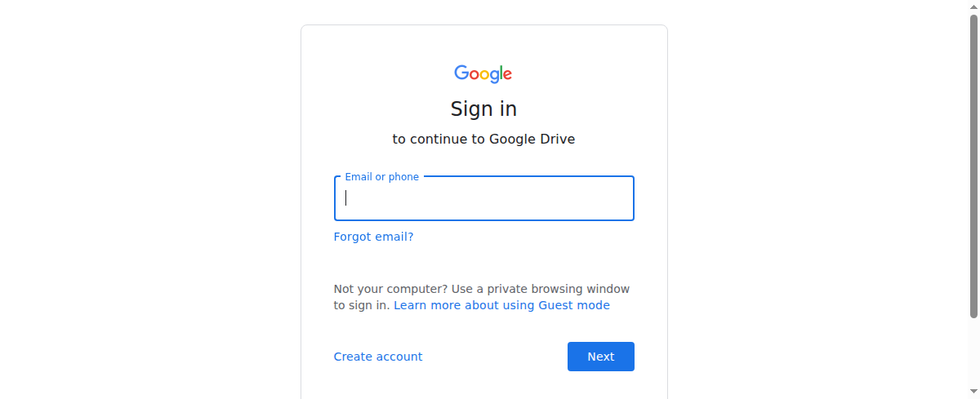This screenshot has width=980, height=399.
Task: Click the blue capital G in the logo
Action: click(461, 73)
